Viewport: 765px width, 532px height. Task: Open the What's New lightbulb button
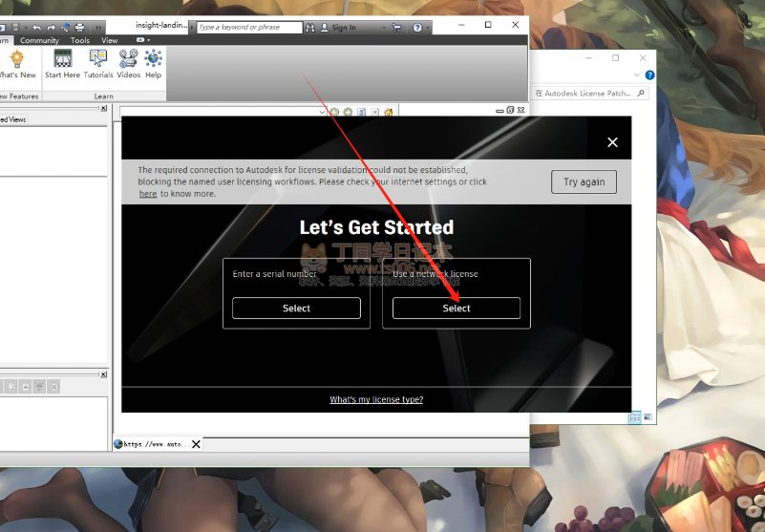(x=17, y=64)
